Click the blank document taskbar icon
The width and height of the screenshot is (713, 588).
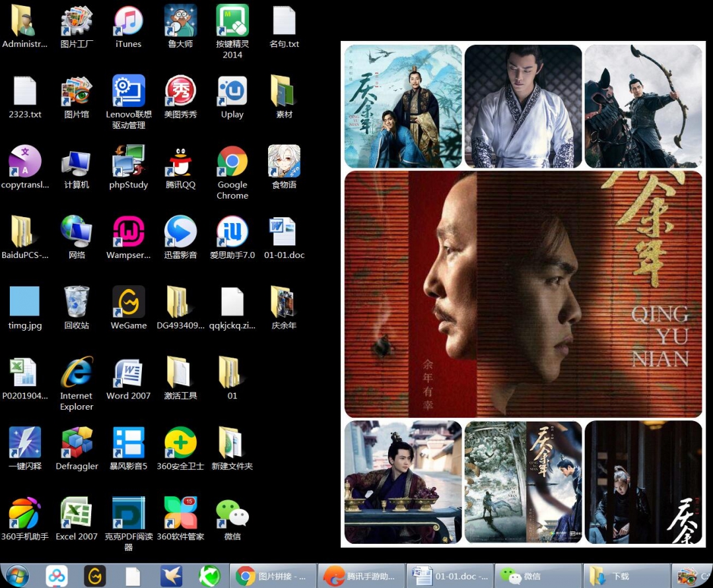(133, 576)
